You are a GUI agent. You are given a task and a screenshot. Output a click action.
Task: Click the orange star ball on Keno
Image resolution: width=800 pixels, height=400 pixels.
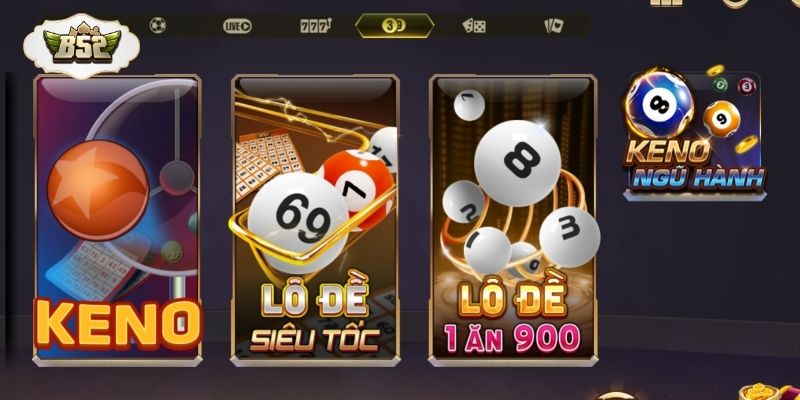point(98,190)
